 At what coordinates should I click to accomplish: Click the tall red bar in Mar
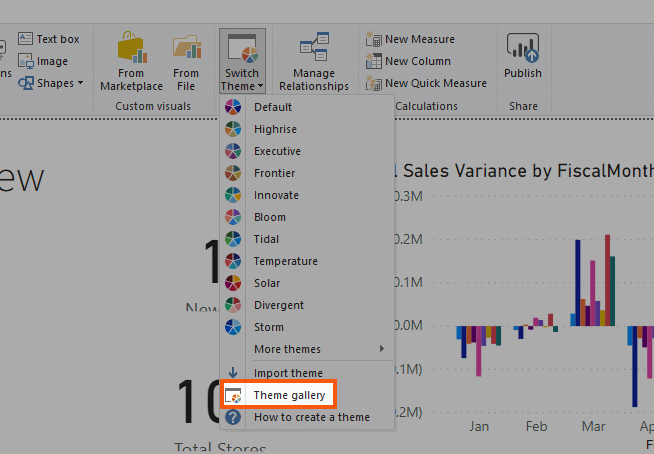[607, 280]
